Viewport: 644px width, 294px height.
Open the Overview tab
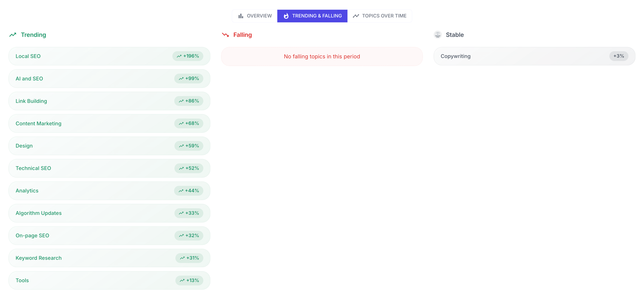click(x=255, y=16)
